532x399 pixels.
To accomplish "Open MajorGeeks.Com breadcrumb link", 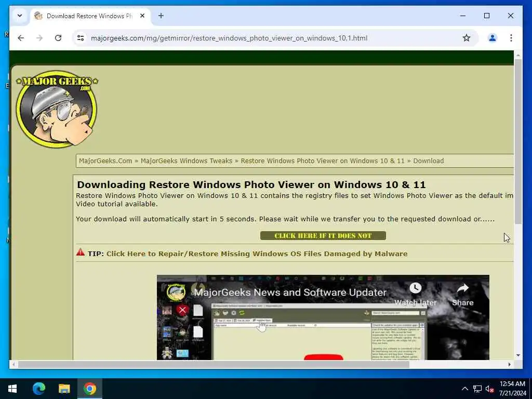I will pos(105,161).
